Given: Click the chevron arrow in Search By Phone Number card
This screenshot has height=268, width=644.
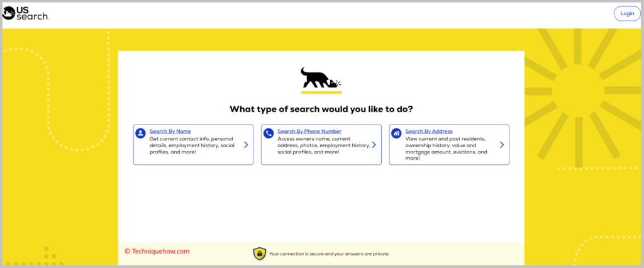Looking at the screenshot, I should [374, 145].
